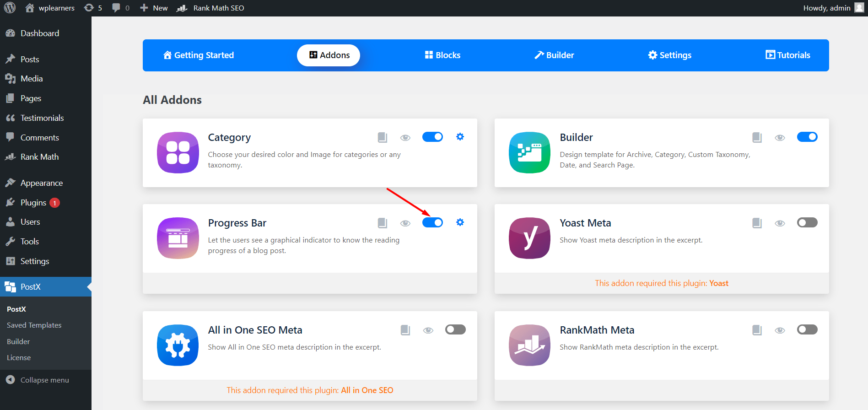Click the Builder addon green icon
Viewport: 868px width, 410px height.
pyautogui.click(x=530, y=152)
